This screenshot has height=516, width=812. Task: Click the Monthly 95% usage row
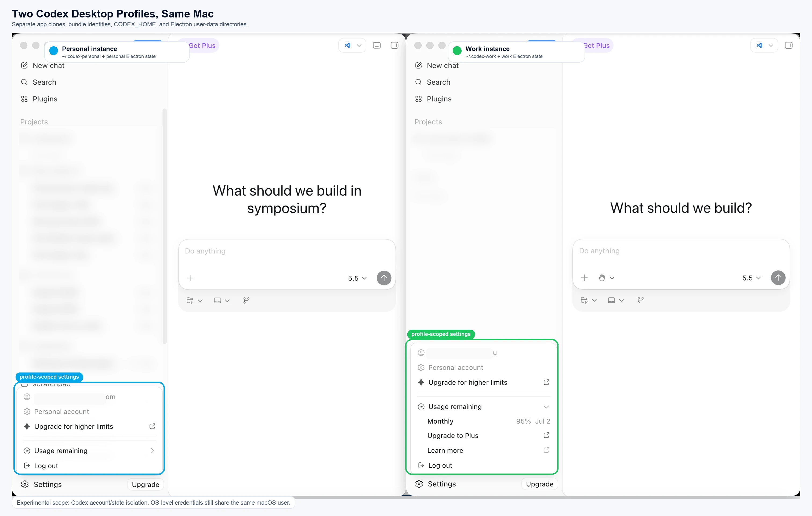[489, 421]
